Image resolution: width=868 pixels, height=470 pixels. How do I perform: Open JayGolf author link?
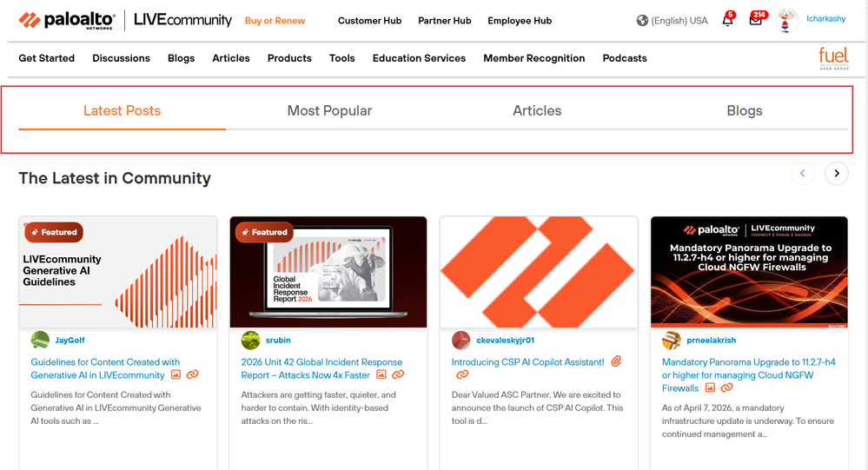(x=70, y=340)
